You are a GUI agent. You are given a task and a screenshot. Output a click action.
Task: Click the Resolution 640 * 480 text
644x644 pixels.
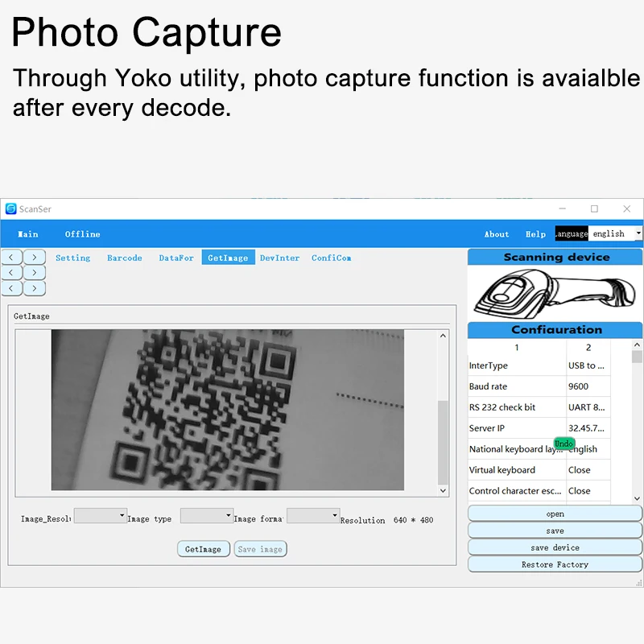click(386, 520)
